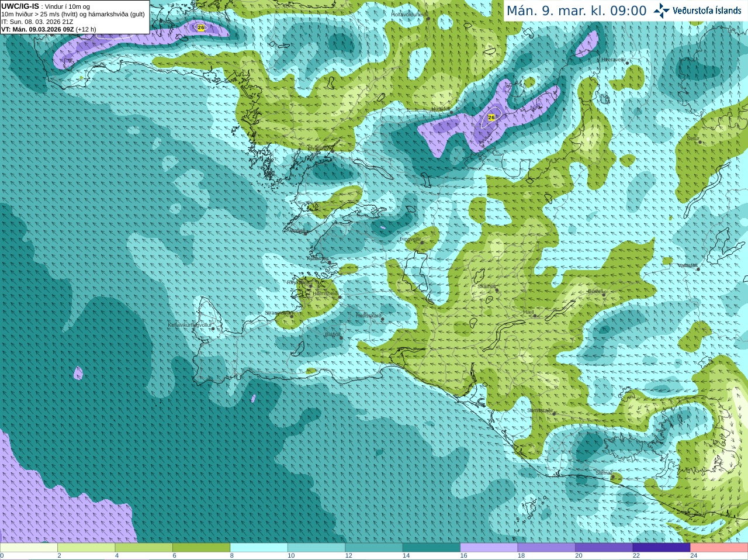Click the Setur station label
The width and height of the screenshot is (748, 560).
click(x=693, y=139)
